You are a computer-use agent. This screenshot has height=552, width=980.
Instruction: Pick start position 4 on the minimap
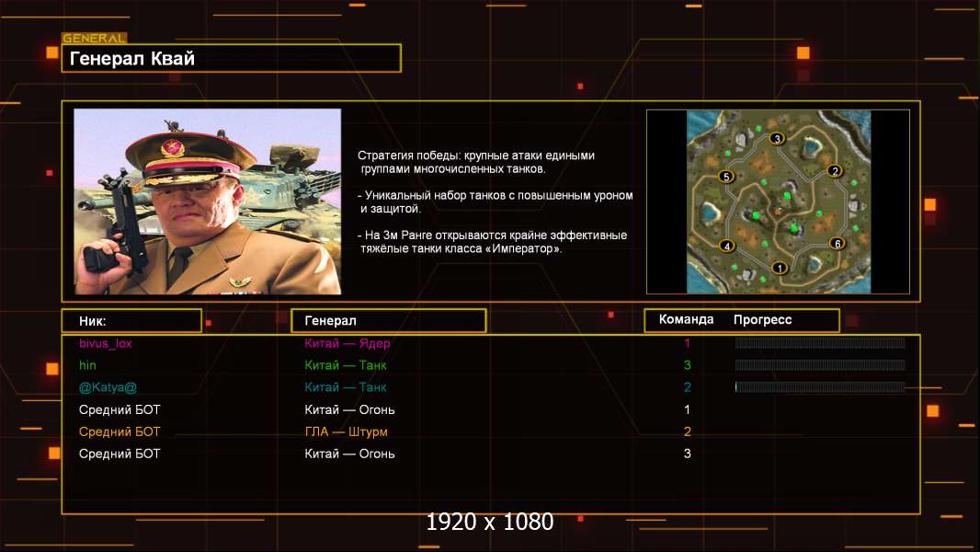pyautogui.click(x=727, y=246)
